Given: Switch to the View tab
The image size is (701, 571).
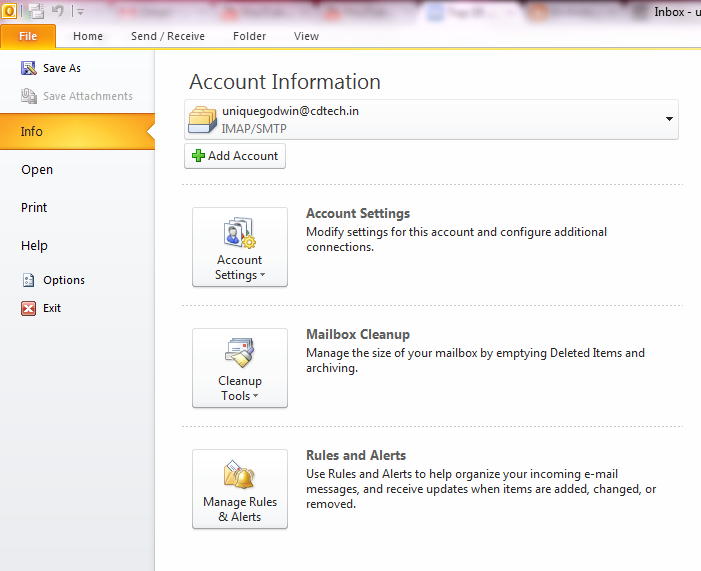Looking at the screenshot, I should pos(306,36).
